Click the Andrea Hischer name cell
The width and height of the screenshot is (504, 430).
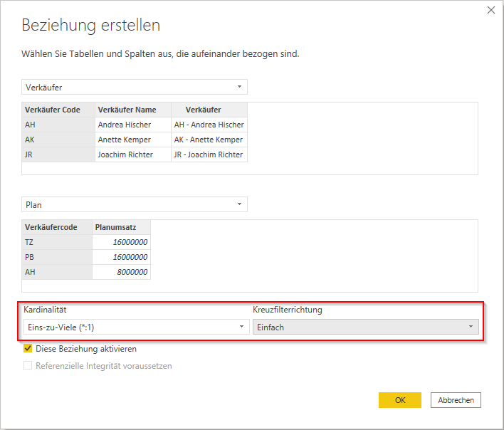tap(133, 125)
